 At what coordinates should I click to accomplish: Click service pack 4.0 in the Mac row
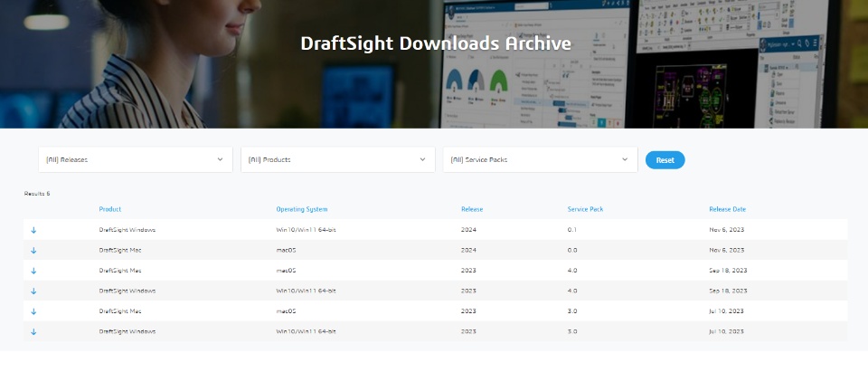[572, 271]
